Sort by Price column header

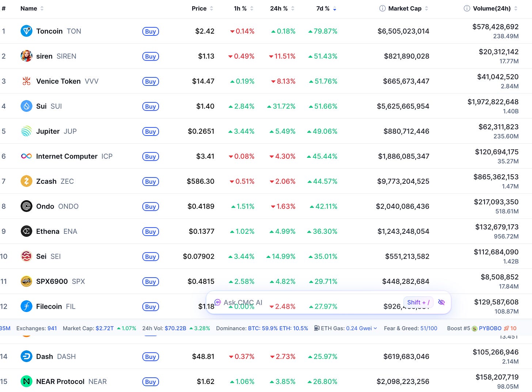click(x=202, y=8)
